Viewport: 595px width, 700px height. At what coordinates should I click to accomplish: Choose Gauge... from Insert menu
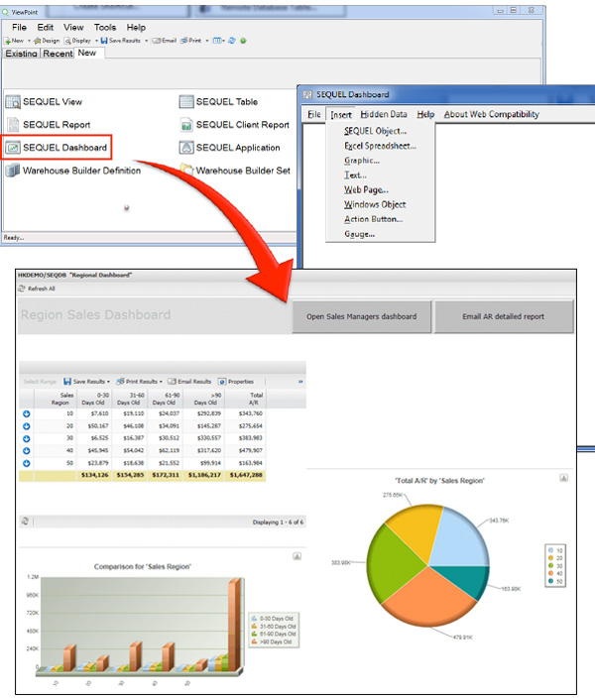359,234
